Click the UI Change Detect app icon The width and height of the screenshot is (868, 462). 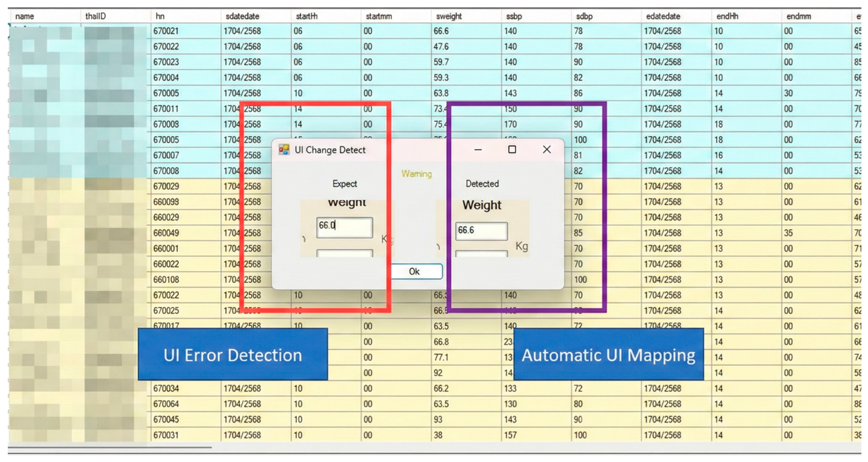pos(284,150)
